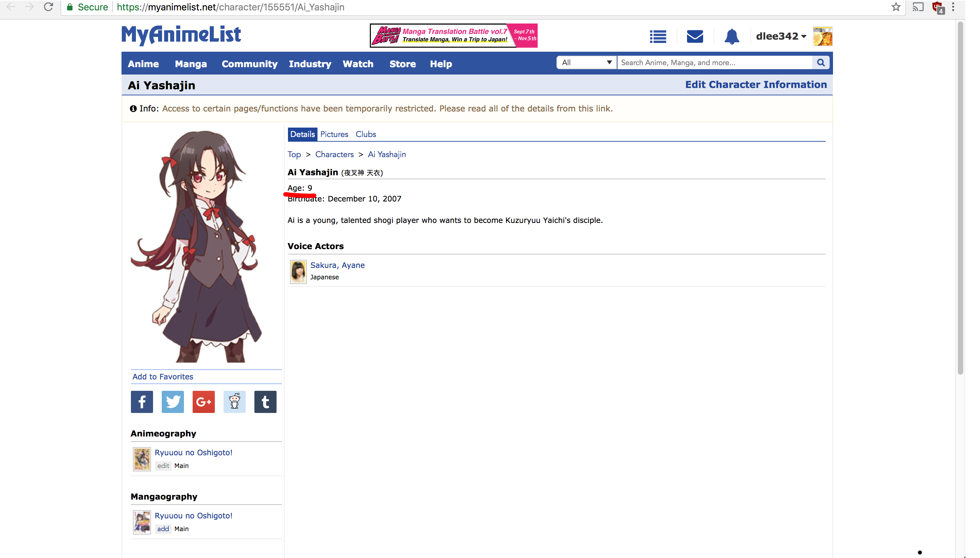980x558 pixels.
Task: Open the All search category dropdown
Action: coord(586,62)
